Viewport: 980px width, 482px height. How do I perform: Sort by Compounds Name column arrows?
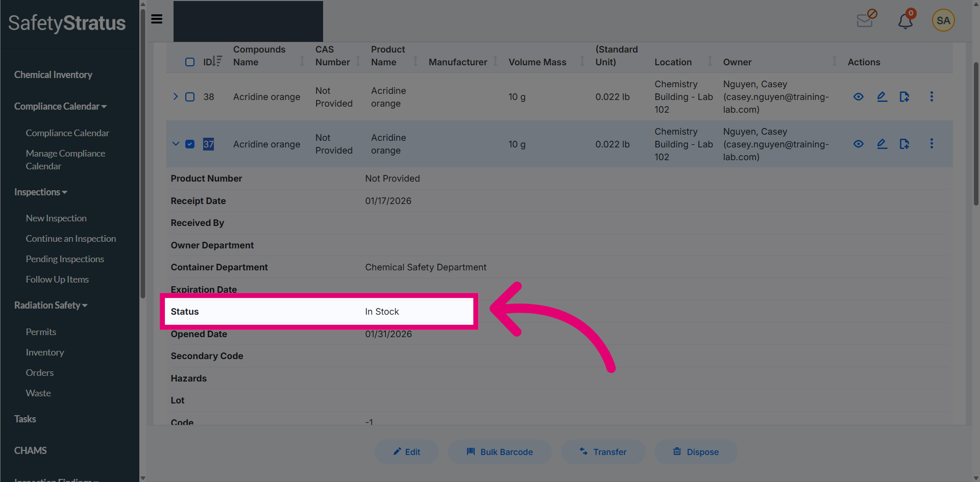pos(302,62)
